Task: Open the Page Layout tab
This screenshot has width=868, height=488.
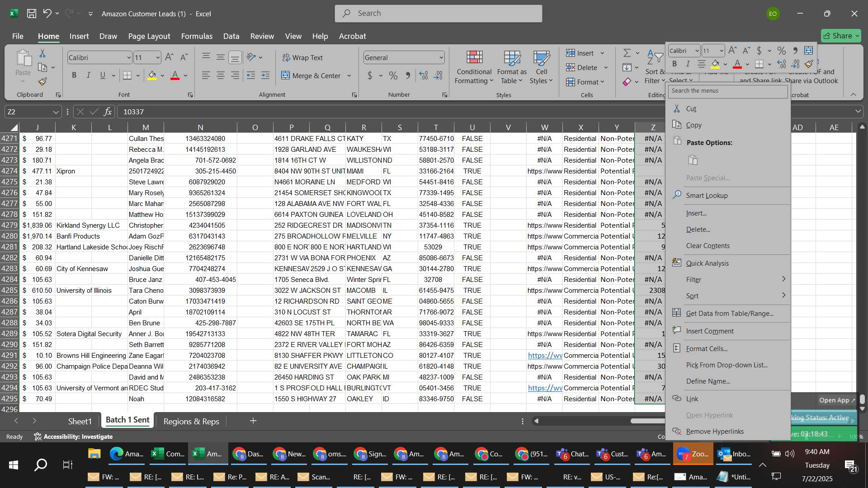Action: point(149,36)
